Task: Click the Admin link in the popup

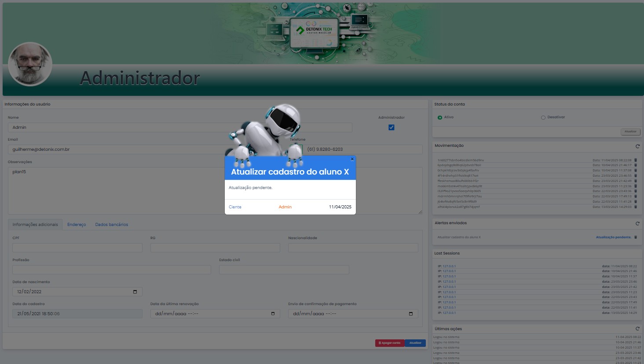Action: (285, 207)
